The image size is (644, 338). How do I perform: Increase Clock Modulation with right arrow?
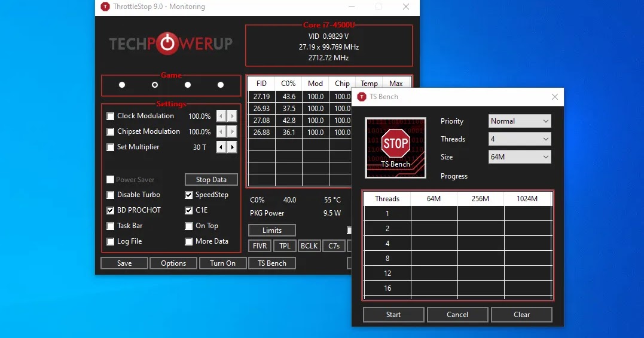pyautogui.click(x=232, y=116)
